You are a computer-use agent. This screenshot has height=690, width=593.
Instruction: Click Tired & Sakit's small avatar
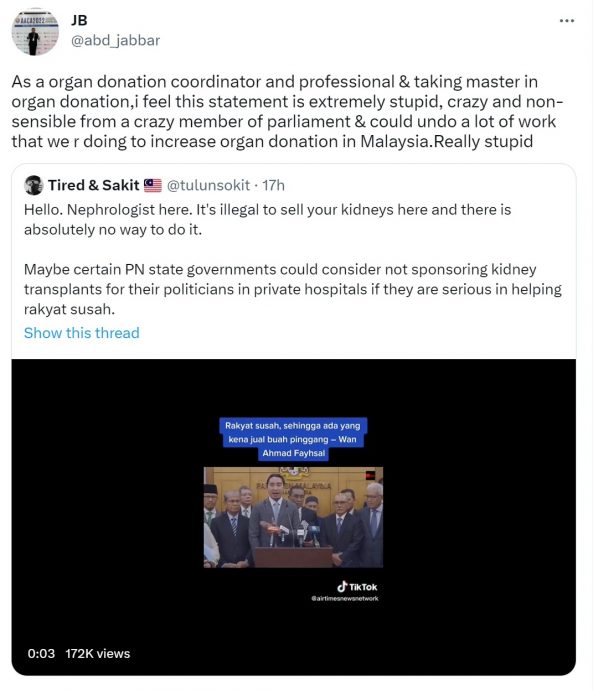point(33,185)
